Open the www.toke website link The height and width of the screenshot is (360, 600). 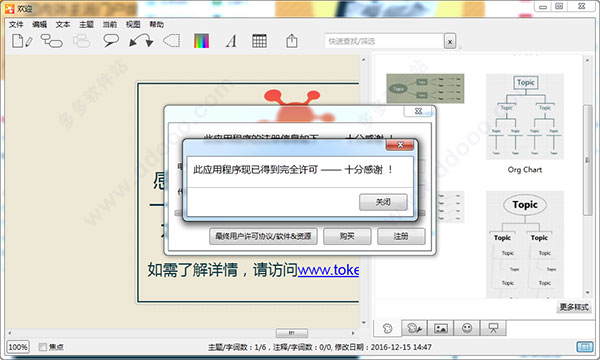[x=328, y=270]
